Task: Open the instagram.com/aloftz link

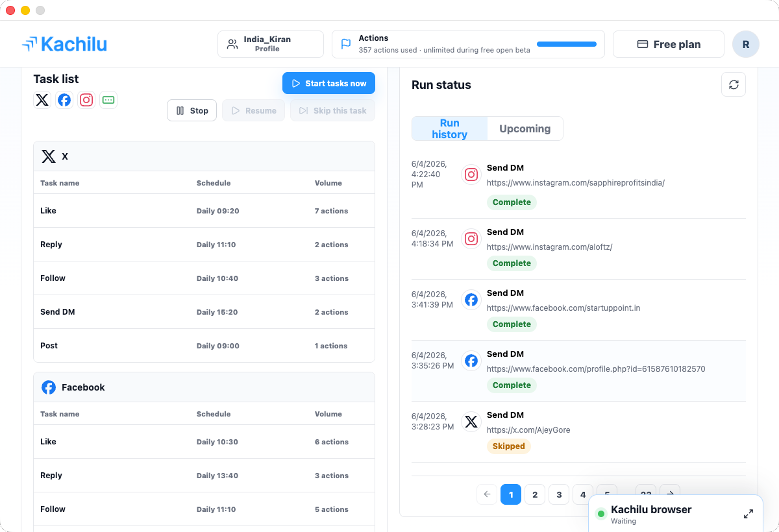Action: [x=550, y=247]
